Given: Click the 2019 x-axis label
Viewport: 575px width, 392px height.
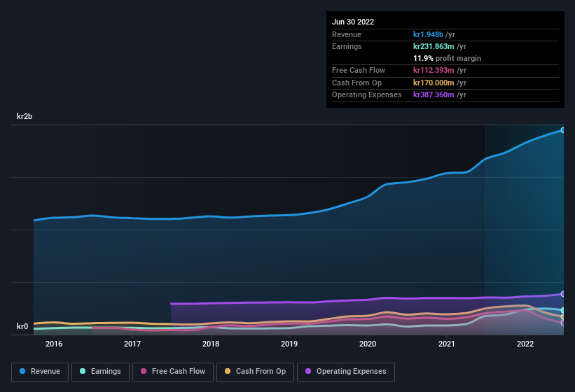Looking at the screenshot, I should click(x=289, y=344).
